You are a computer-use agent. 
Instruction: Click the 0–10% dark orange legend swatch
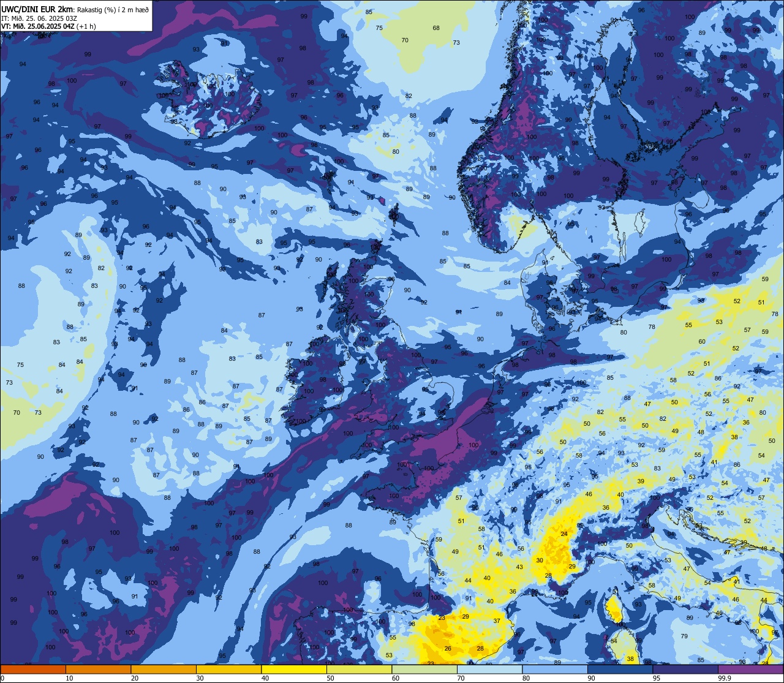tap(33, 669)
